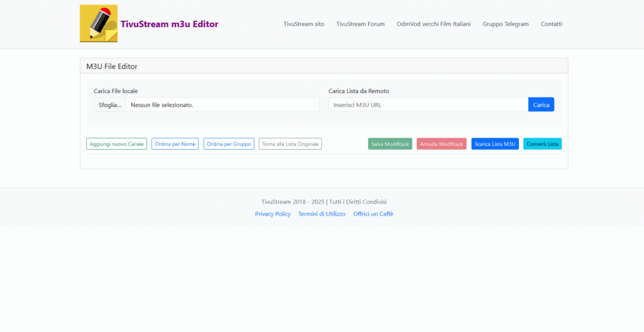Go to OdmVod vecchi Film Italiani

[433, 24]
